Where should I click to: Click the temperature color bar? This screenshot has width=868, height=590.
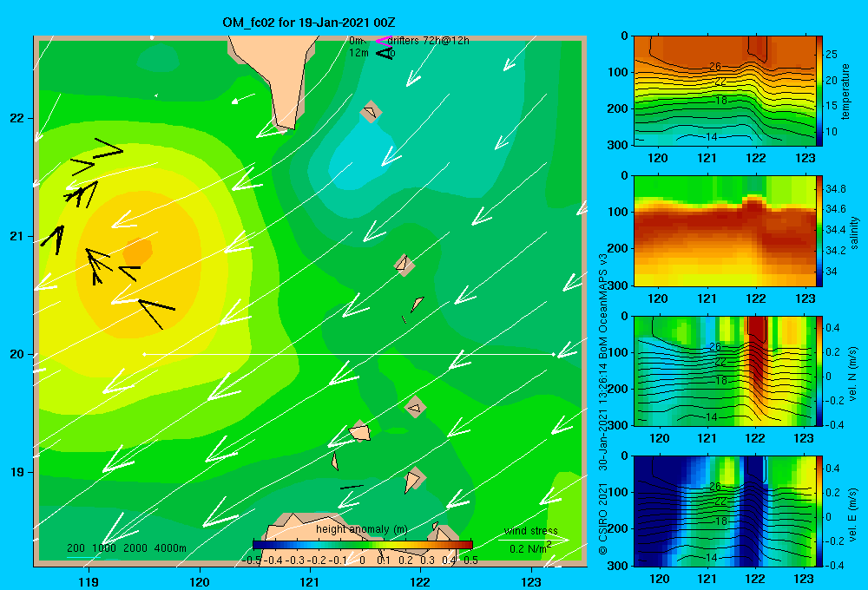[819, 91]
